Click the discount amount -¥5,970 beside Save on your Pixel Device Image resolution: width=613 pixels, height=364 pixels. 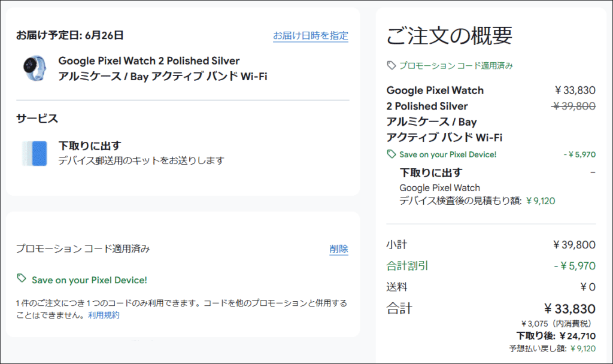click(x=579, y=154)
